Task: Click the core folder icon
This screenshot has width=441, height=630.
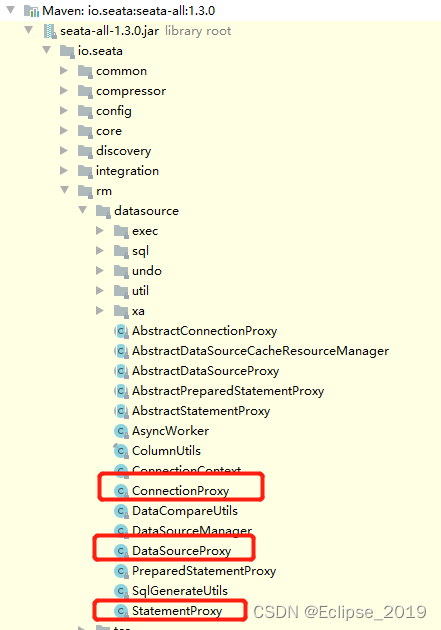Action: coord(85,131)
